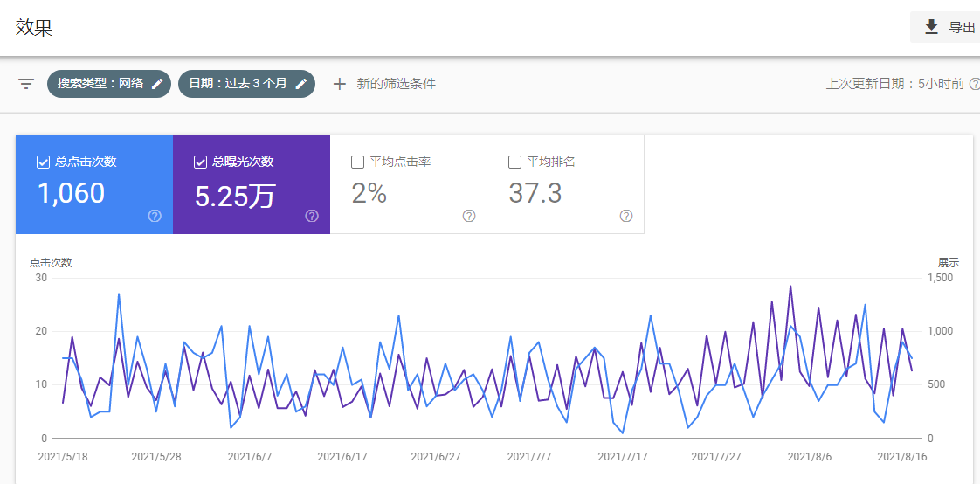This screenshot has width=980, height=484.
Task: Open help icon on 平均排名 card
Action: pyautogui.click(x=626, y=216)
